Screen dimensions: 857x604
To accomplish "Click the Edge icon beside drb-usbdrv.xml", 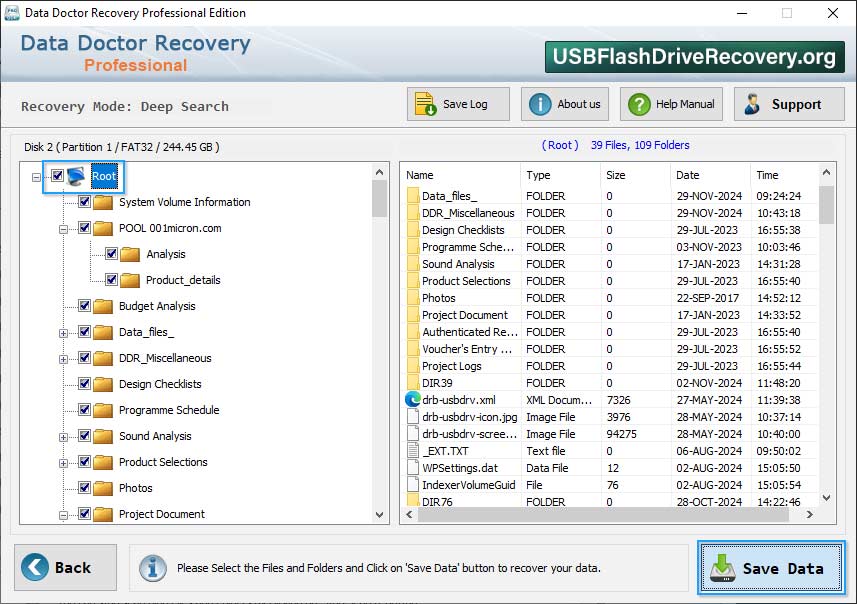I will tap(413, 400).
